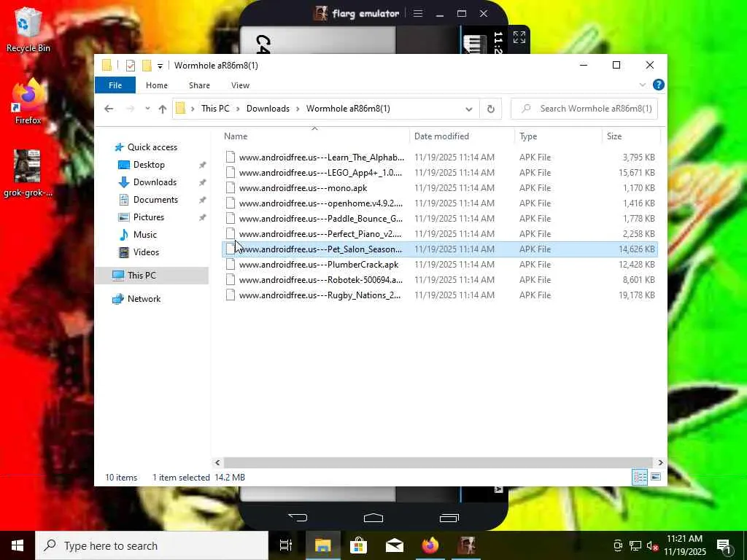Open Desktop in the navigation pane
The height and width of the screenshot is (560, 747).
pos(149,165)
